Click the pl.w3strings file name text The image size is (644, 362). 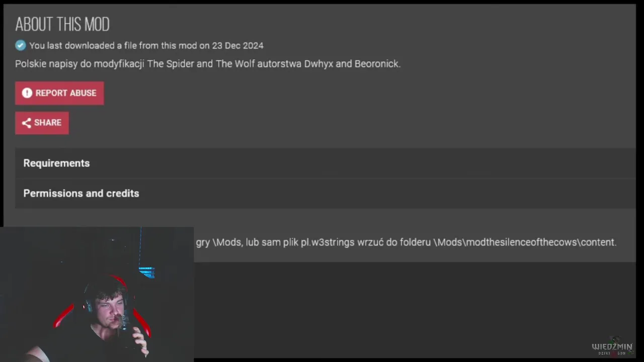coord(328,242)
